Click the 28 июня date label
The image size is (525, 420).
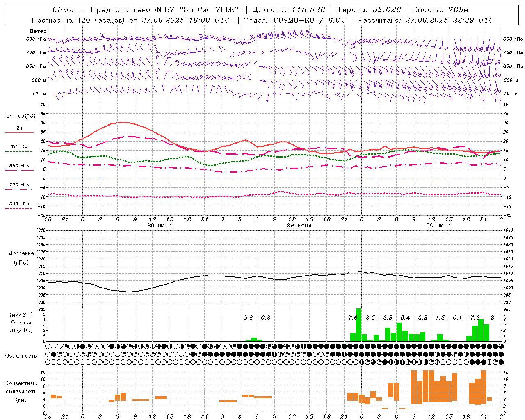click(160, 225)
